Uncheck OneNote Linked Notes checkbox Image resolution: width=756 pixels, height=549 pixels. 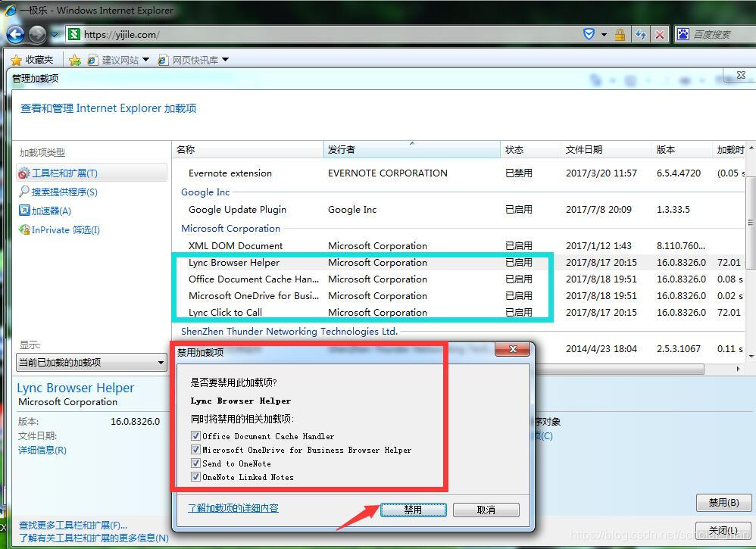(195, 477)
